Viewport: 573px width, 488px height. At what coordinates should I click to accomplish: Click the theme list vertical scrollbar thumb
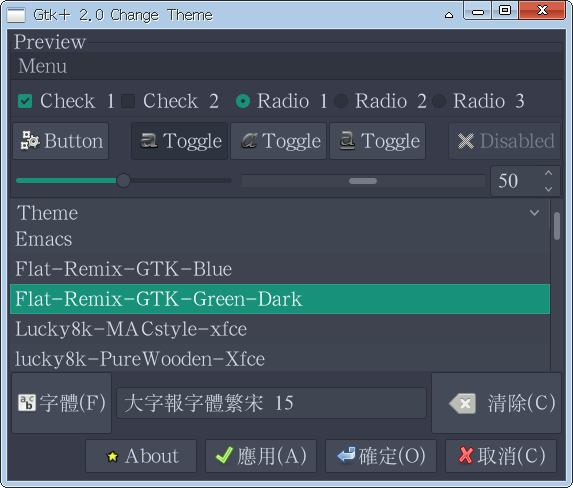557,226
